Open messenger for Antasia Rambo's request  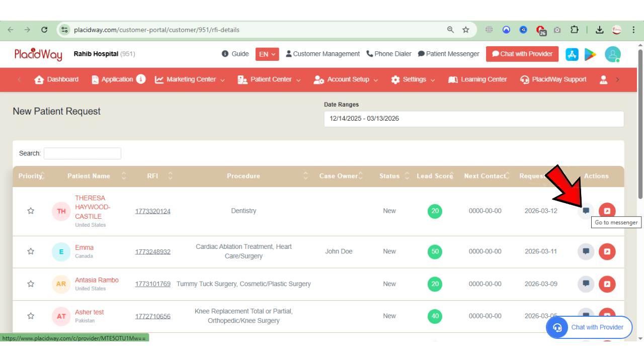[x=586, y=284]
